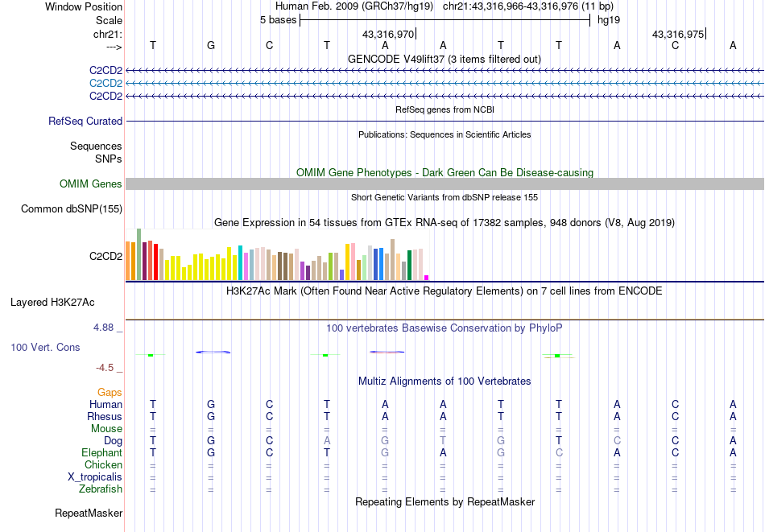
Task: Click the RefSeq Curated horizontal gene line
Action: pos(445,121)
